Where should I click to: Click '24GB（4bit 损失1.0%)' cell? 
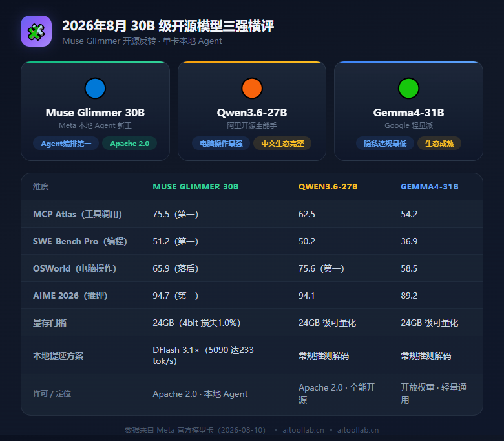(196, 323)
